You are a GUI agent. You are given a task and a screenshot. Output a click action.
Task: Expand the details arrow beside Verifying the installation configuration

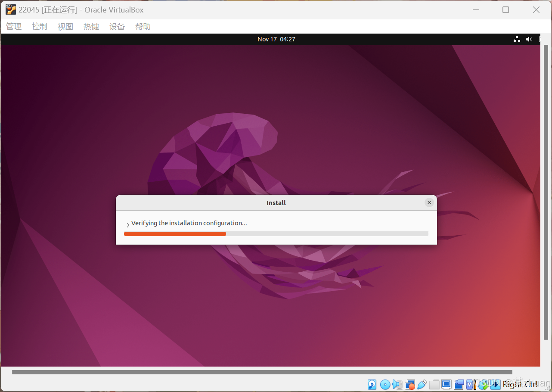128,225
